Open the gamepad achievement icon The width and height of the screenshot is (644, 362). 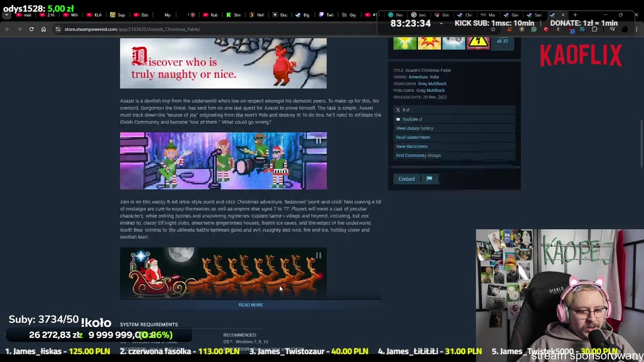(453, 43)
